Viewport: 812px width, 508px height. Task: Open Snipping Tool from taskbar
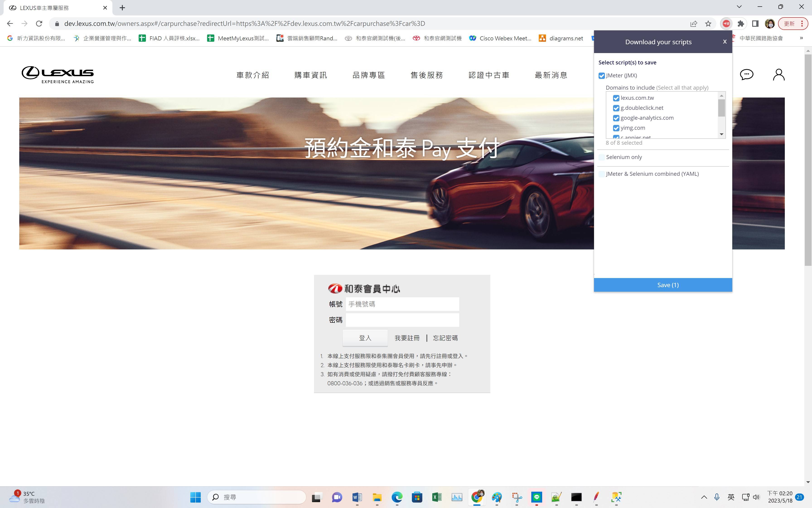tap(517, 497)
